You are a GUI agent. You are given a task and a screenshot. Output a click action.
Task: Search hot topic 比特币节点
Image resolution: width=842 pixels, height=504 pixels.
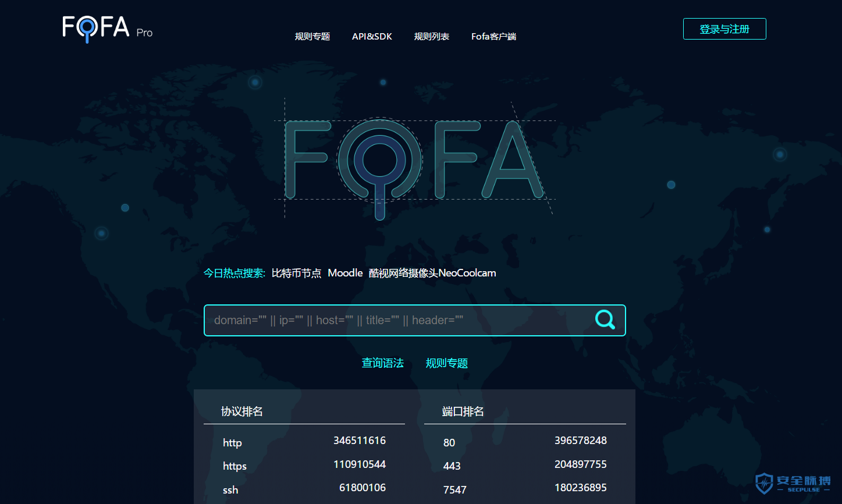tap(296, 273)
